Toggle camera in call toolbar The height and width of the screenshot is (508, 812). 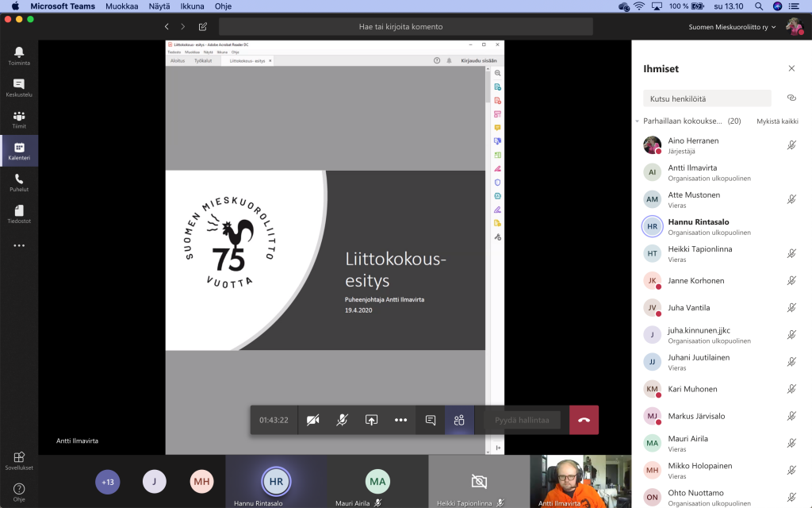[x=312, y=420]
